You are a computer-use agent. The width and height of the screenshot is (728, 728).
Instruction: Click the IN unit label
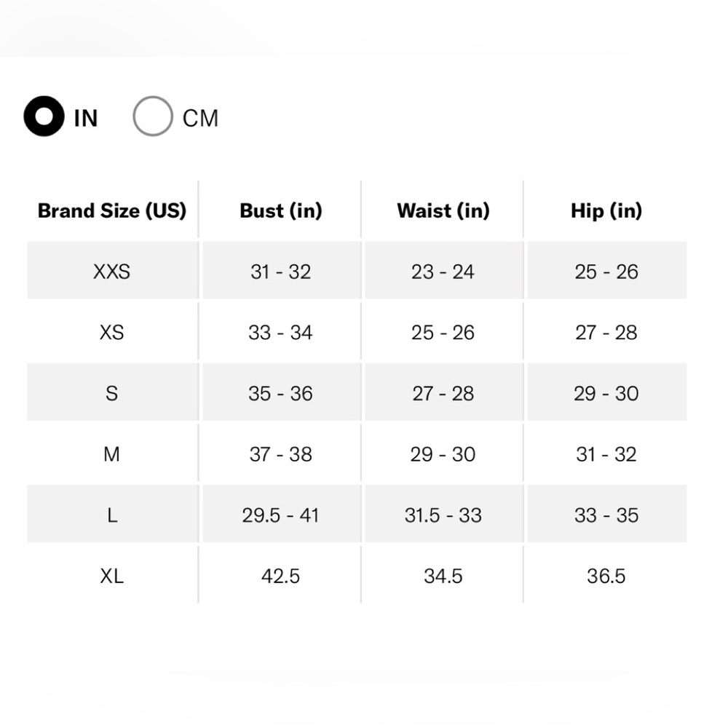click(86, 119)
